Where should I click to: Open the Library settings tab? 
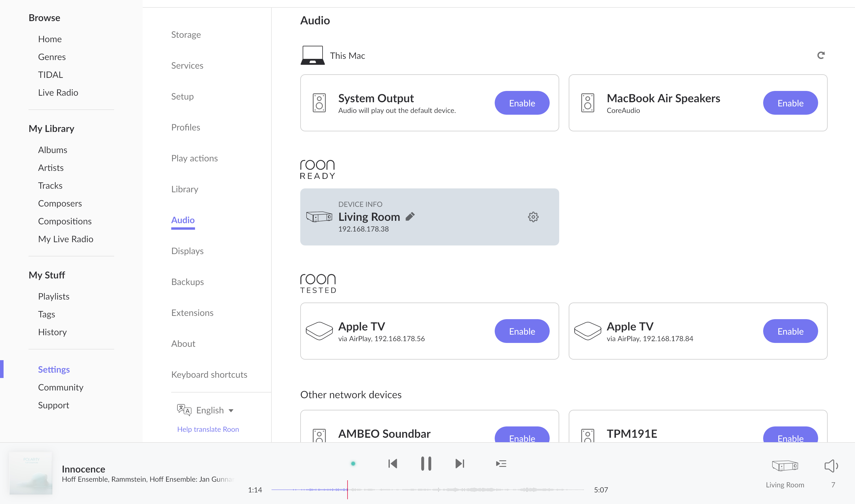pyautogui.click(x=184, y=189)
